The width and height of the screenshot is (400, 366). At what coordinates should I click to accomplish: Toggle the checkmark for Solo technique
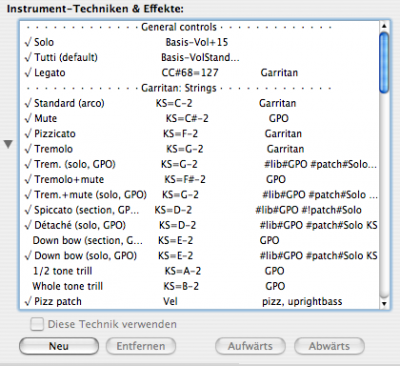pos(28,42)
